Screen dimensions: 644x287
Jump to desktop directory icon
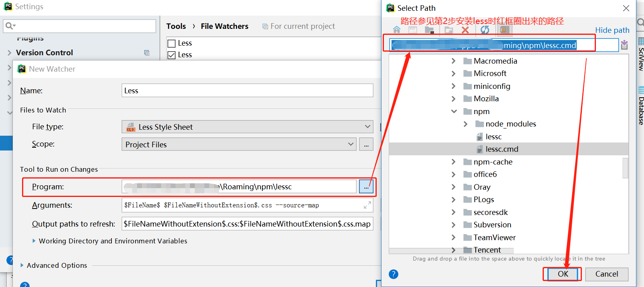click(413, 30)
